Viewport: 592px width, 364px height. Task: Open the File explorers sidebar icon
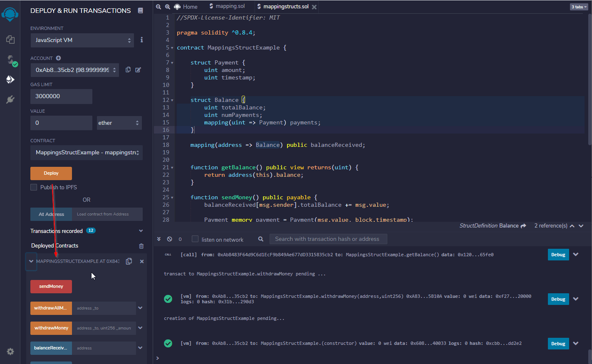10,40
